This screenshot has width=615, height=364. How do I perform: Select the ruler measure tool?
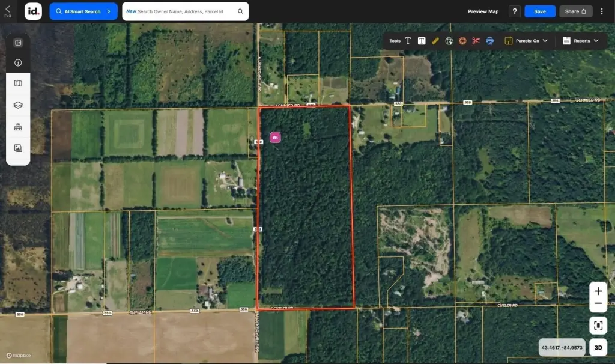pyautogui.click(x=435, y=41)
